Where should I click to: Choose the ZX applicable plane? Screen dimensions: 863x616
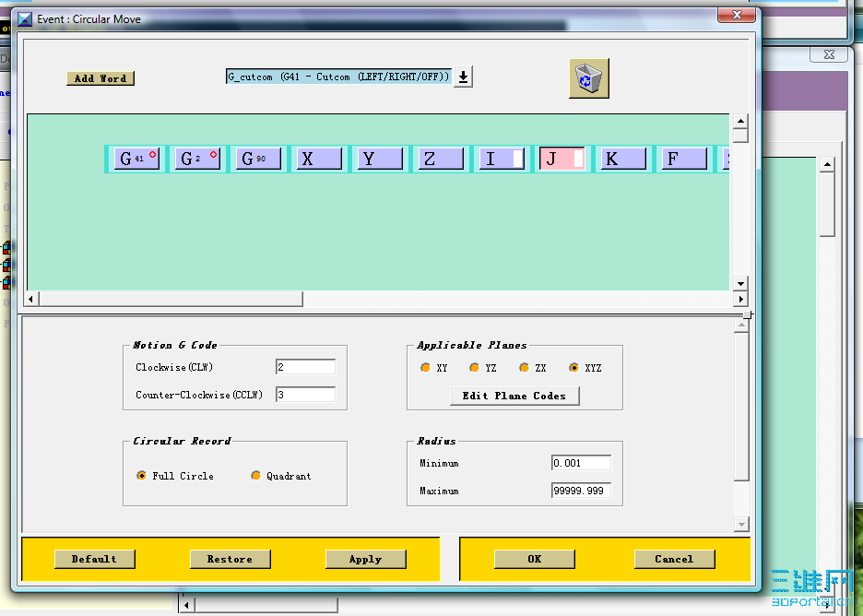[x=524, y=367]
